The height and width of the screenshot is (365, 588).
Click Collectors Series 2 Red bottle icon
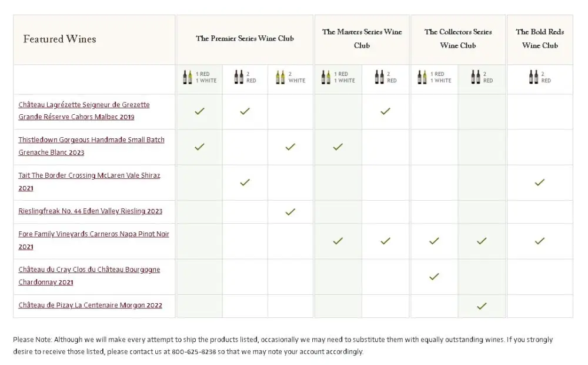476,77
